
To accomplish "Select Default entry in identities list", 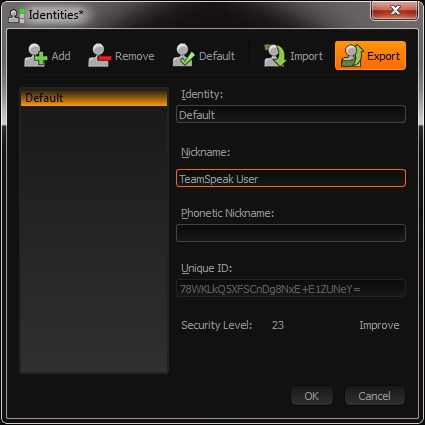I will tap(94, 98).
